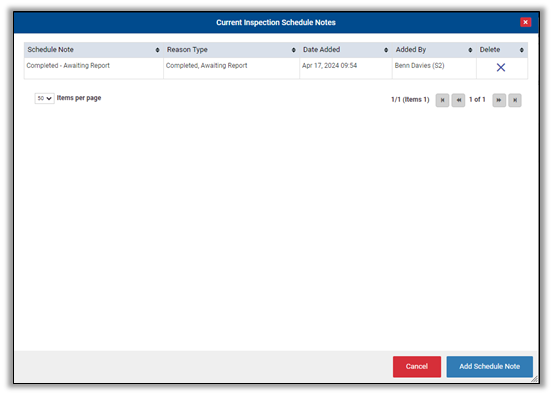The width and height of the screenshot is (552, 394).
Task: Click the Date Added column header
Action: (346, 50)
